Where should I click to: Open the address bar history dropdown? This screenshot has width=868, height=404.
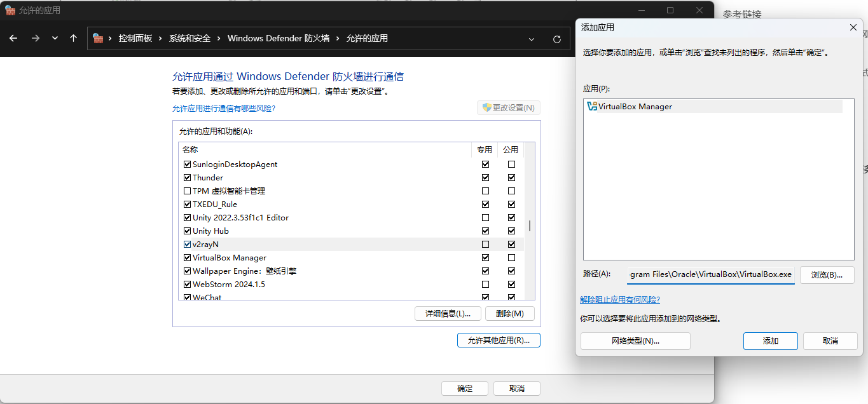(532, 39)
